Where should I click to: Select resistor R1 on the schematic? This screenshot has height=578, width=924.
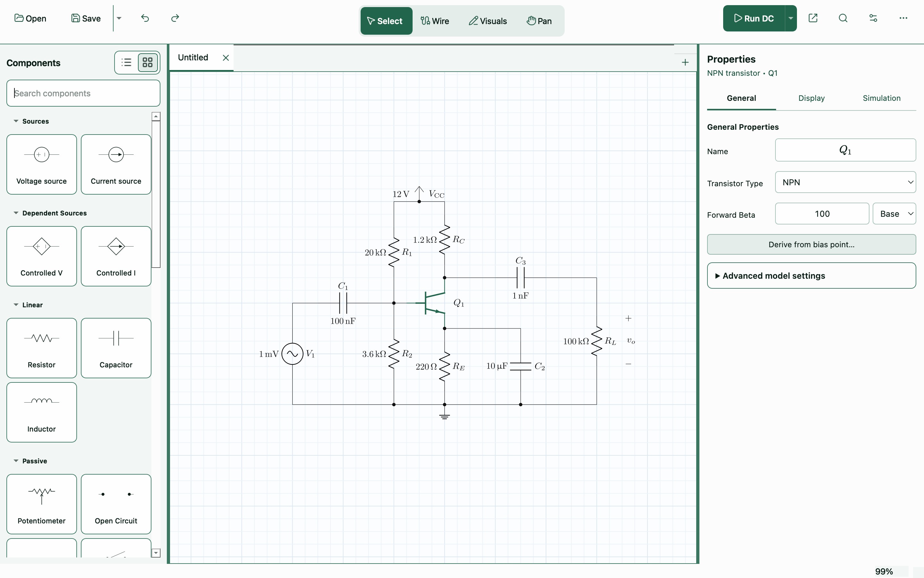[394, 252]
